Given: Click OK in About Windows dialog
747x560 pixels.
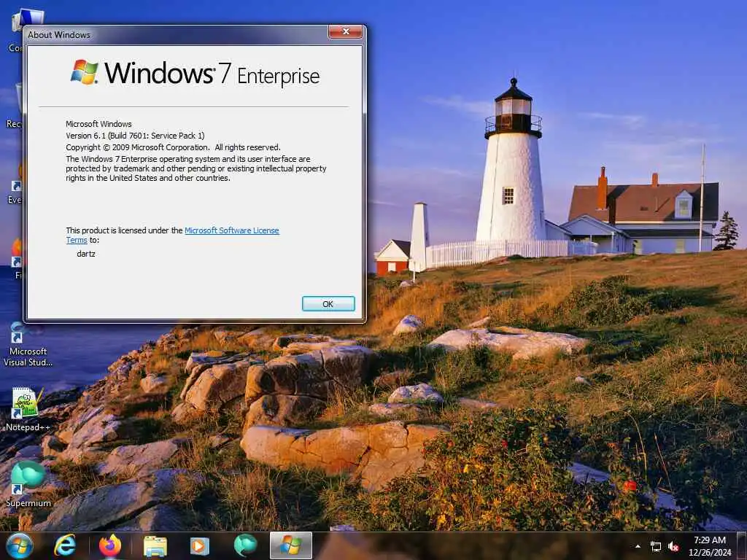Looking at the screenshot, I should point(328,304).
